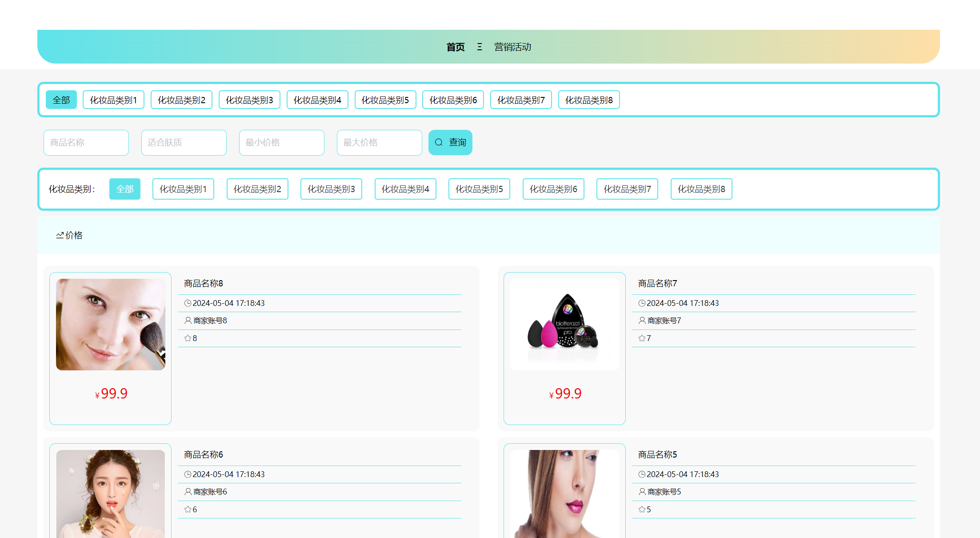Viewport: 980px width, 538px height.
Task: Open the product image of 商品名称5
Action: coord(565,494)
